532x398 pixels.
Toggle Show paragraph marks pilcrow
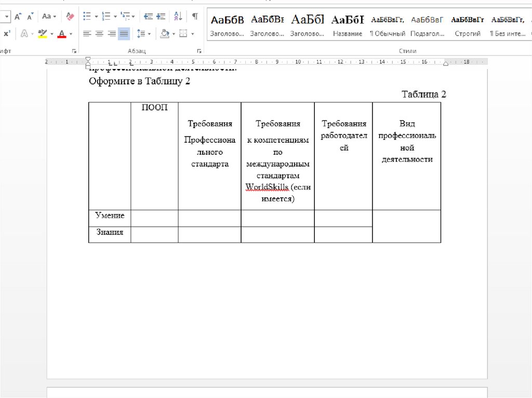tap(195, 16)
